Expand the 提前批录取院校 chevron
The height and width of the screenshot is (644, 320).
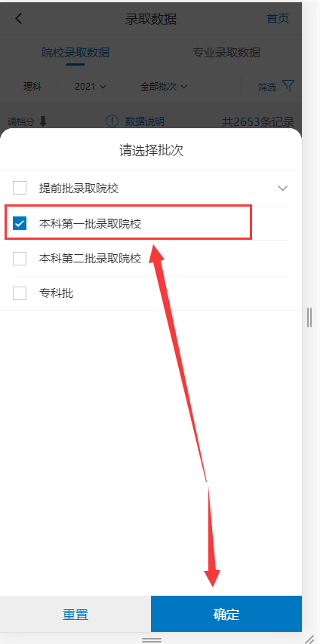(x=282, y=189)
